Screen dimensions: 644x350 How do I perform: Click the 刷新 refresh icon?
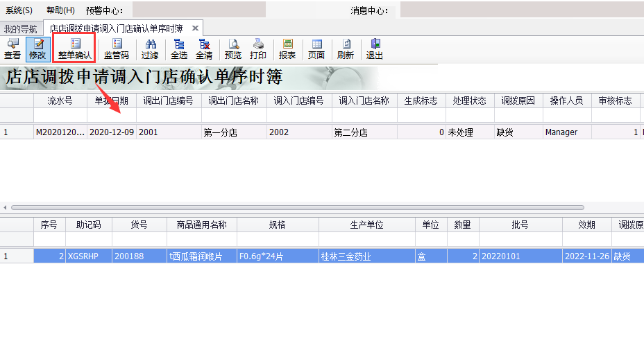point(346,49)
